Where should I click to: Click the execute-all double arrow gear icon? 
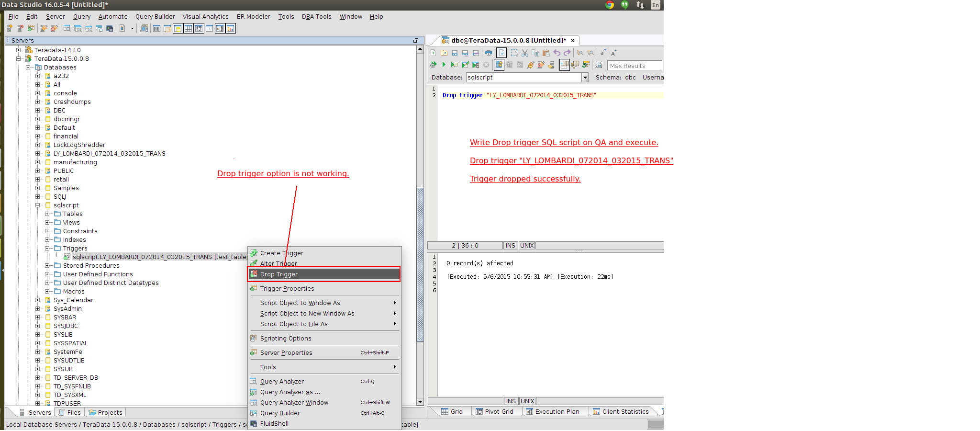(x=434, y=65)
